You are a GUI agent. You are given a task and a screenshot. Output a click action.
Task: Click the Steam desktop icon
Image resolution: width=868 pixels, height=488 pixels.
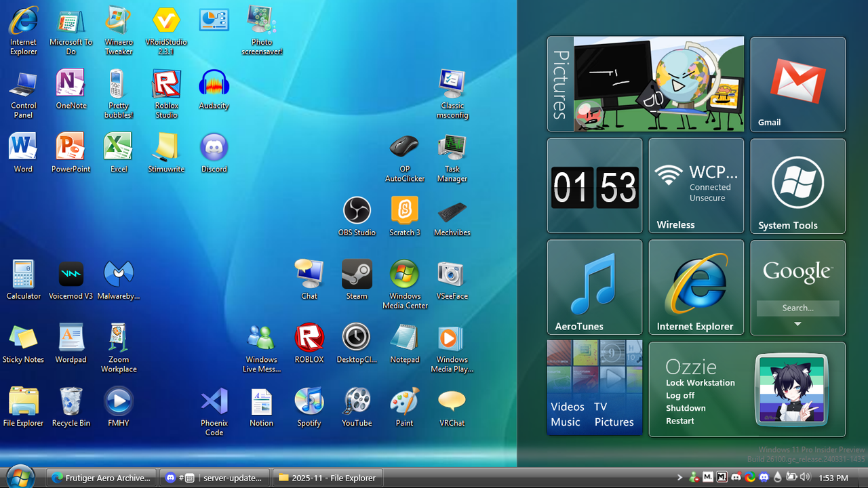[357, 280]
